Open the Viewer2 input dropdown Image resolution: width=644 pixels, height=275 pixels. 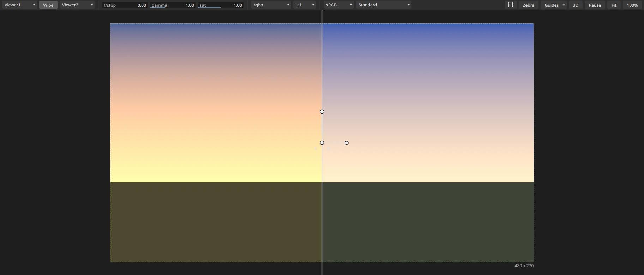[x=77, y=5]
